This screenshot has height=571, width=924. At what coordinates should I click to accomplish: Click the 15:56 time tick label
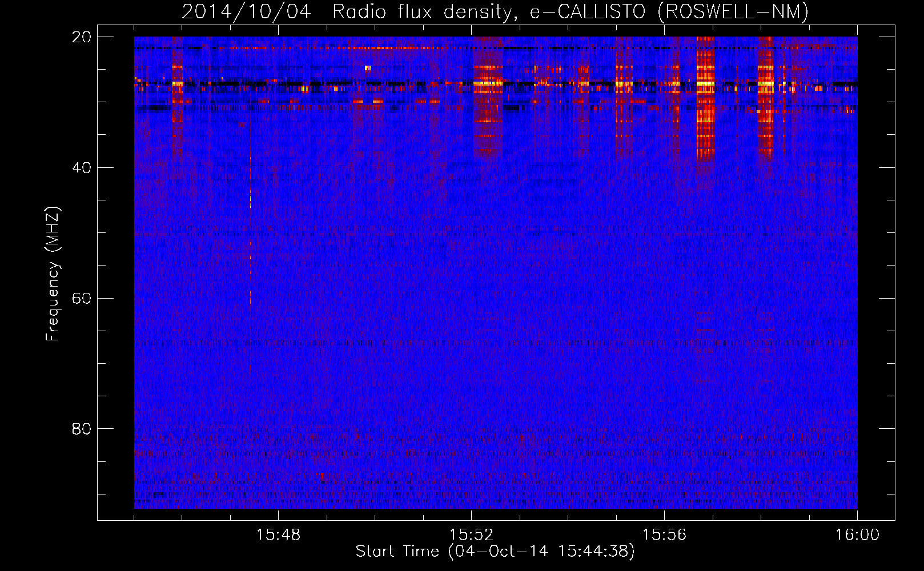(x=664, y=535)
